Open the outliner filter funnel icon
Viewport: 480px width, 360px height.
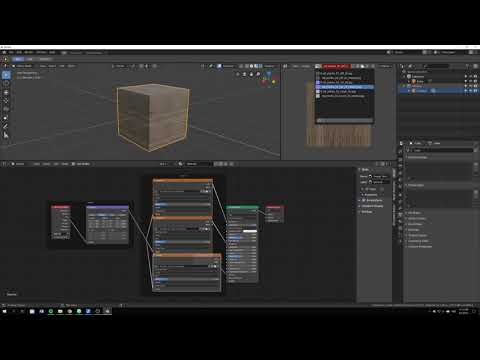467,66
